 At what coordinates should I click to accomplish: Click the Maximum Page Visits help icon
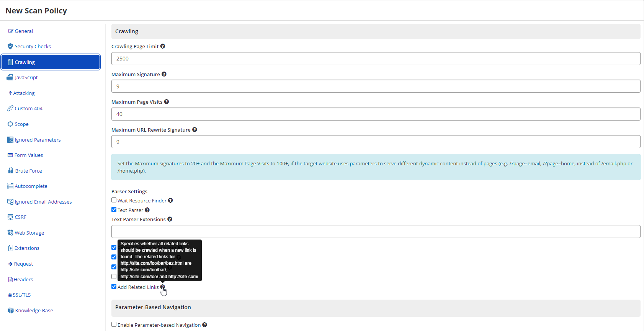167,102
